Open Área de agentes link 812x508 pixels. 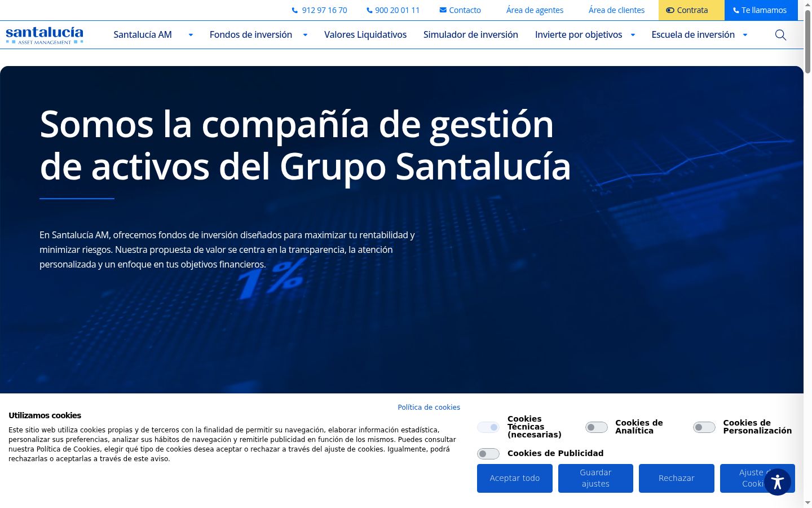(x=535, y=10)
